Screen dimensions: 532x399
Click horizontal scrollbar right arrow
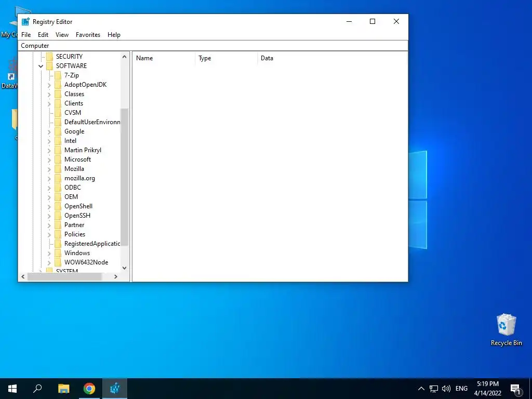tap(116, 277)
